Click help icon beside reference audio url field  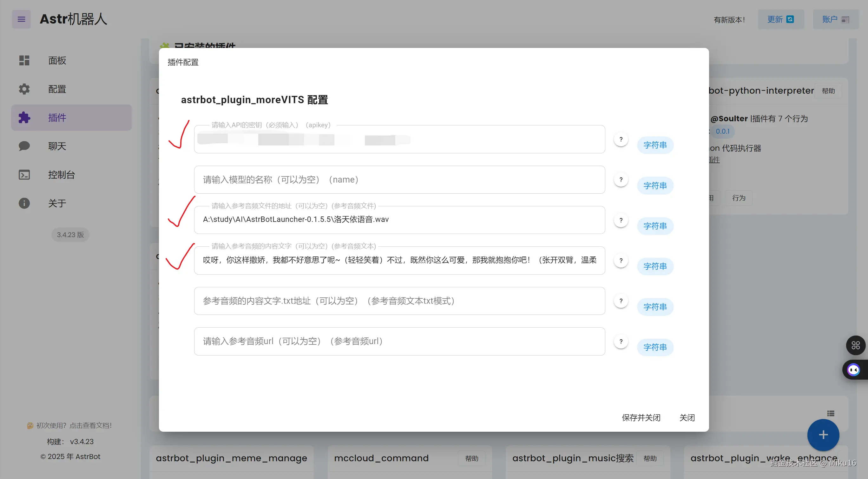coord(621,342)
